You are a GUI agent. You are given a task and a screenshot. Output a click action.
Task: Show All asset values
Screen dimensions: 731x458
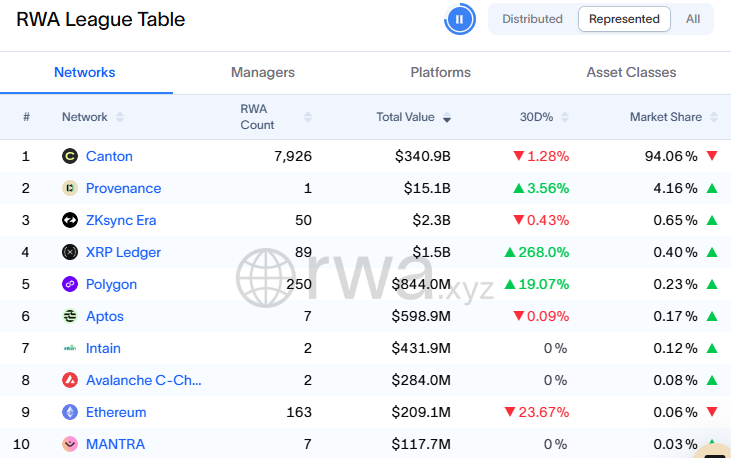[x=693, y=19]
